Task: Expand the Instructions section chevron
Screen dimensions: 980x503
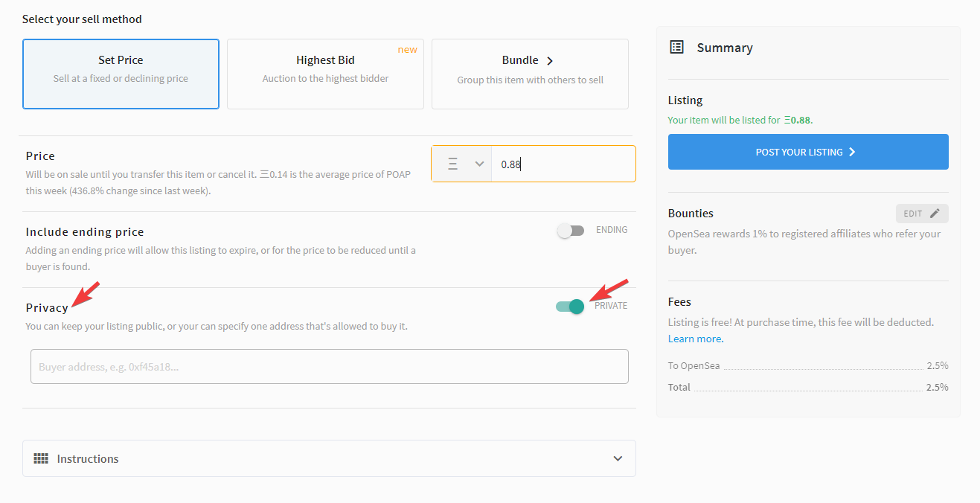Action: pyautogui.click(x=618, y=458)
